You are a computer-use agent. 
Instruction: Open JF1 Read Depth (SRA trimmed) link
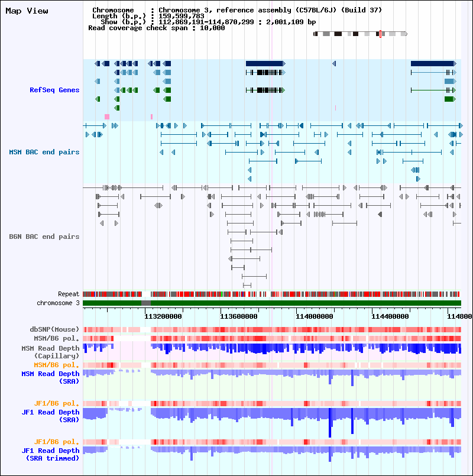[x=50, y=455]
